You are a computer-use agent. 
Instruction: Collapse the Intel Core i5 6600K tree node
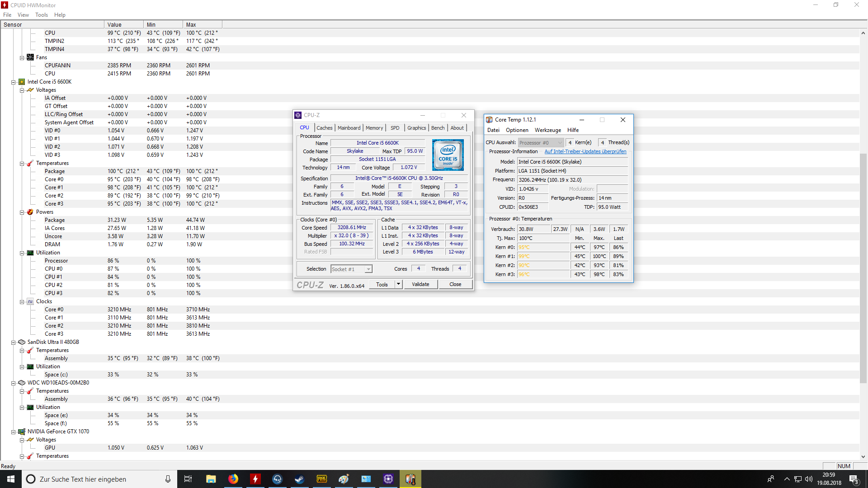point(14,82)
